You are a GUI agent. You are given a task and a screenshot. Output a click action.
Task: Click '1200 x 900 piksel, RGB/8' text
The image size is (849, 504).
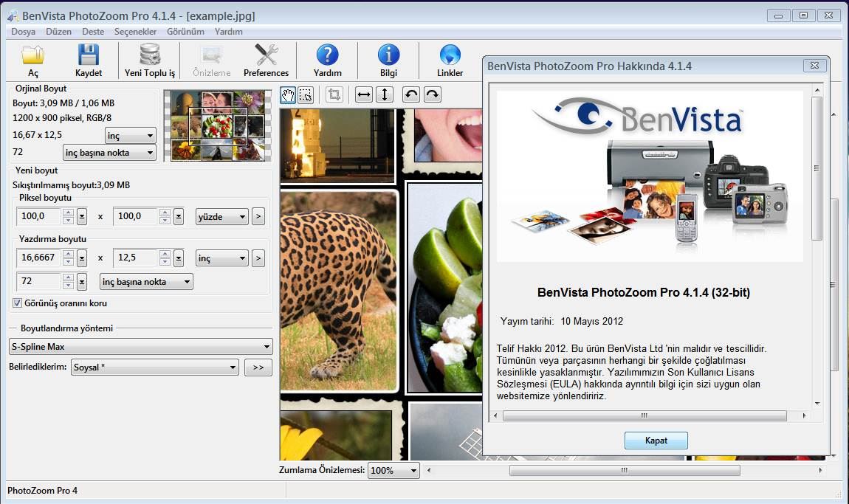click(62, 118)
